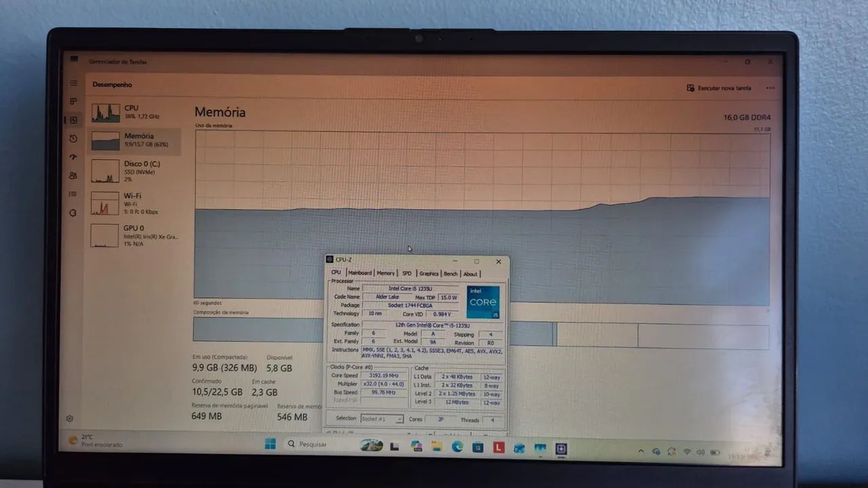Open Users page icon in sidebar
The image size is (868, 488).
(73, 176)
